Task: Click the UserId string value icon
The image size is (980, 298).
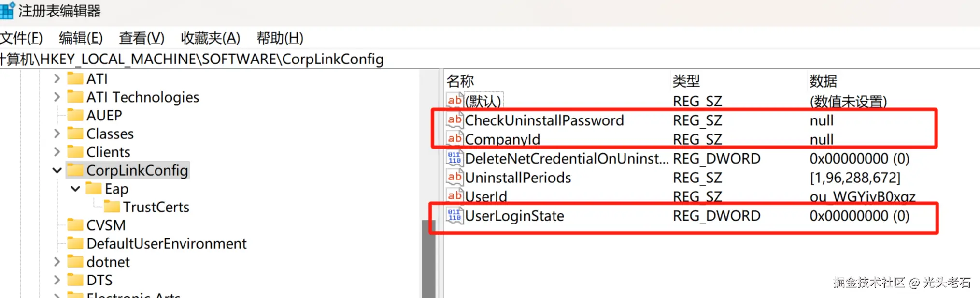Action: click(x=454, y=196)
